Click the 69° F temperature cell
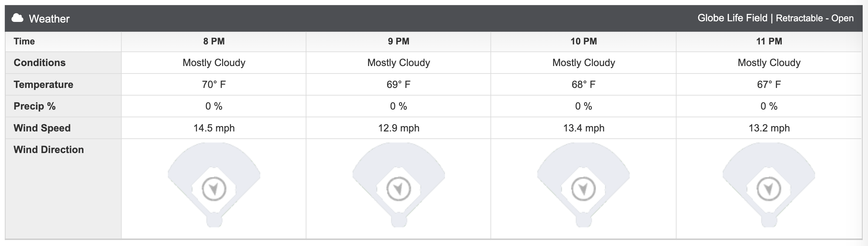The height and width of the screenshot is (246, 868). [x=399, y=85]
